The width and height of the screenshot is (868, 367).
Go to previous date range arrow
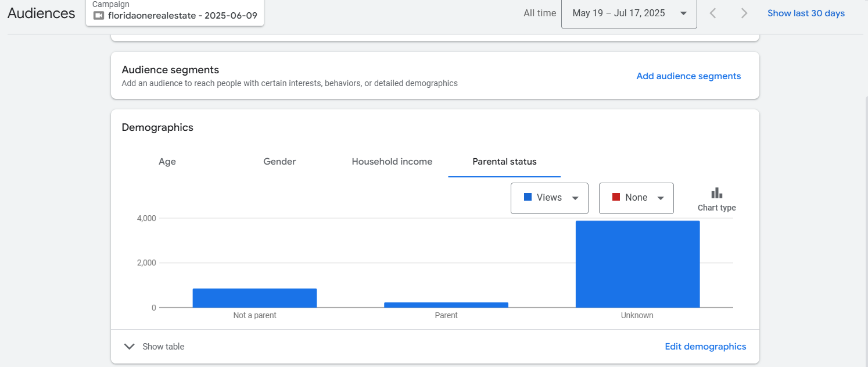pos(713,13)
